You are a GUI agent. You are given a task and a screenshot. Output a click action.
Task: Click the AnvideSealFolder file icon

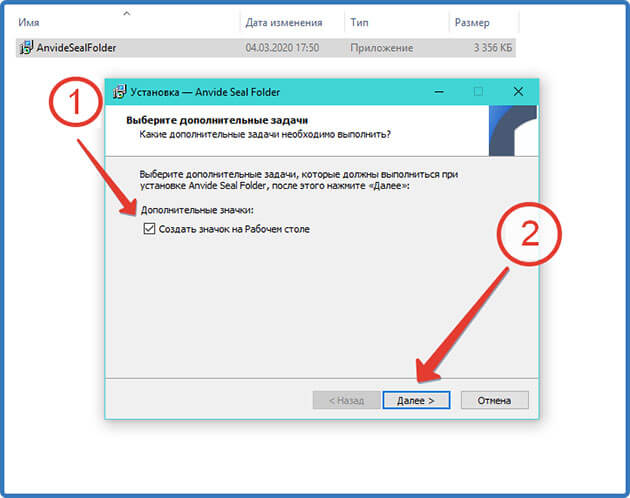tap(26, 47)
